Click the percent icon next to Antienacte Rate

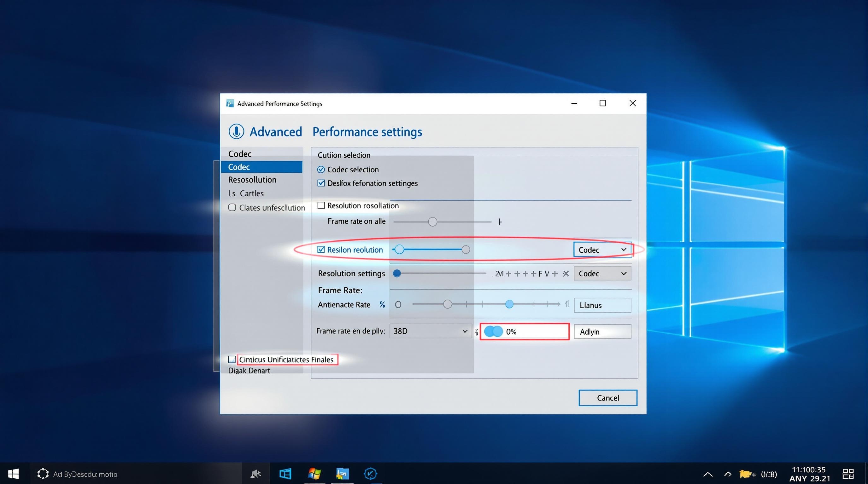coord(382,305)
